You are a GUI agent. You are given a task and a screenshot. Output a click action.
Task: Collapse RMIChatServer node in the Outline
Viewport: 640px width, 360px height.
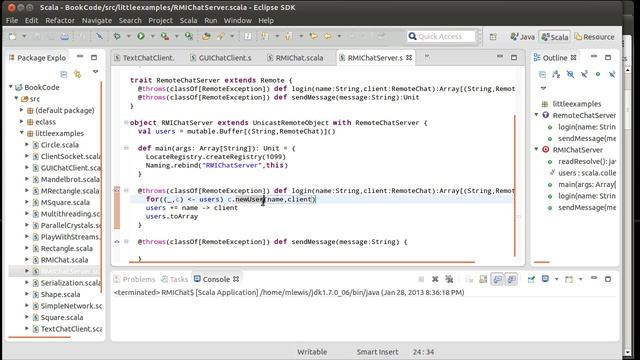tap(537, 149)
